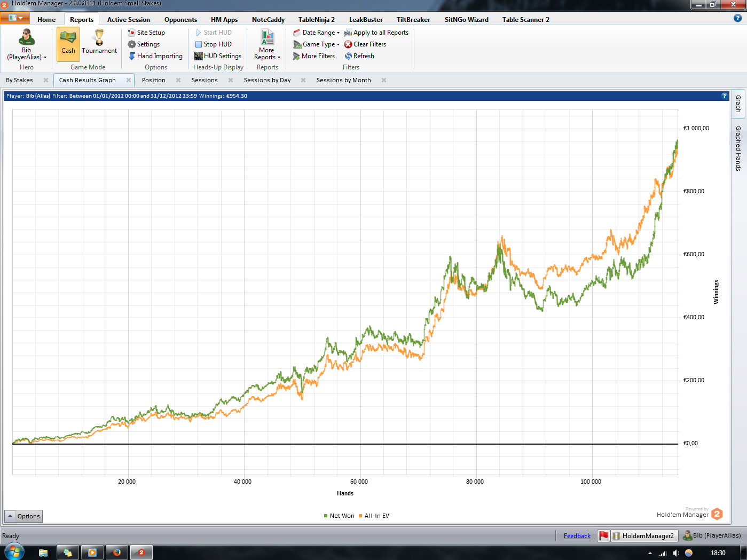
Task: Apply filters to all reports
Action: 376,33
